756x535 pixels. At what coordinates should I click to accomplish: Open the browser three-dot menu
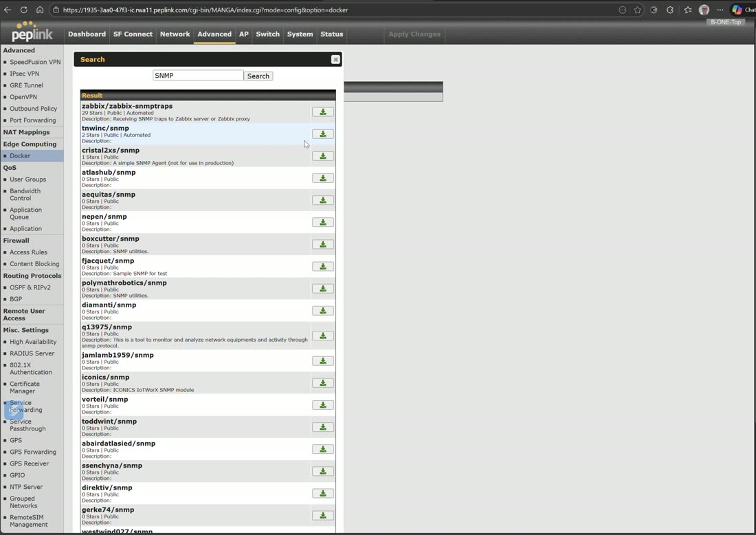(720, 10)
